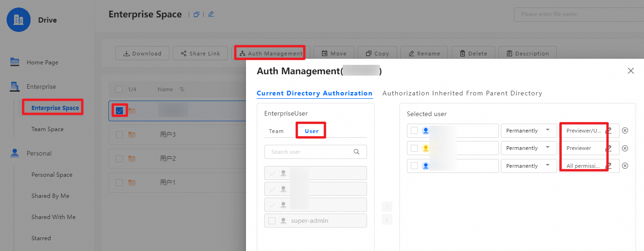Image resolution: width=644 pixels, height=251 pixels.
Task: Toggle the select-all checkbox next to 1/4
Action: [119, 89]
